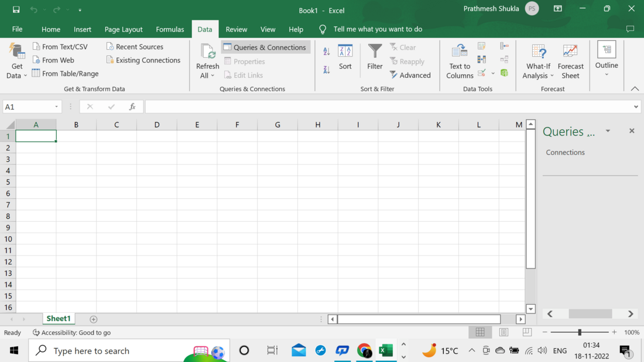Click the Sort Z to A icon

[327, 70]
